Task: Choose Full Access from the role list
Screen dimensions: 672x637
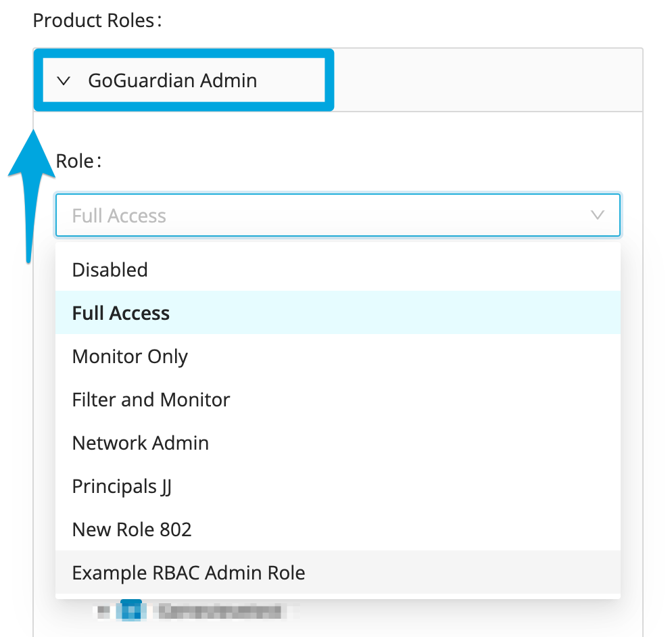Action: click(x=121, y=313)
